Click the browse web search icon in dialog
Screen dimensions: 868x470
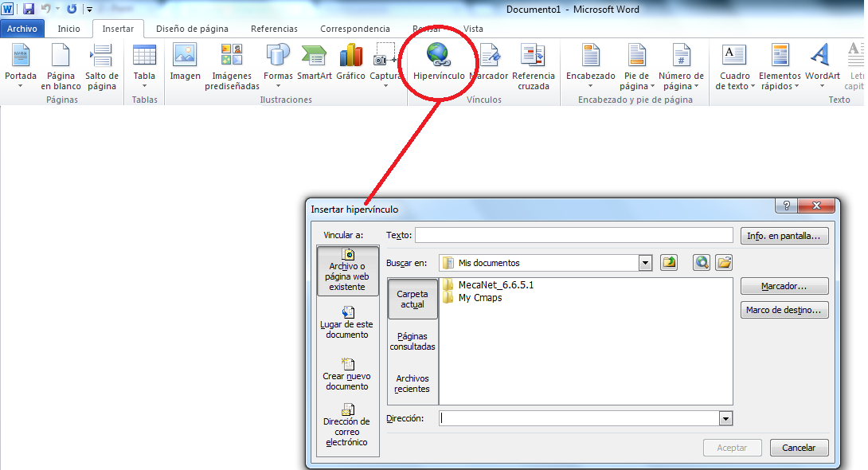[x=701, y=262]
